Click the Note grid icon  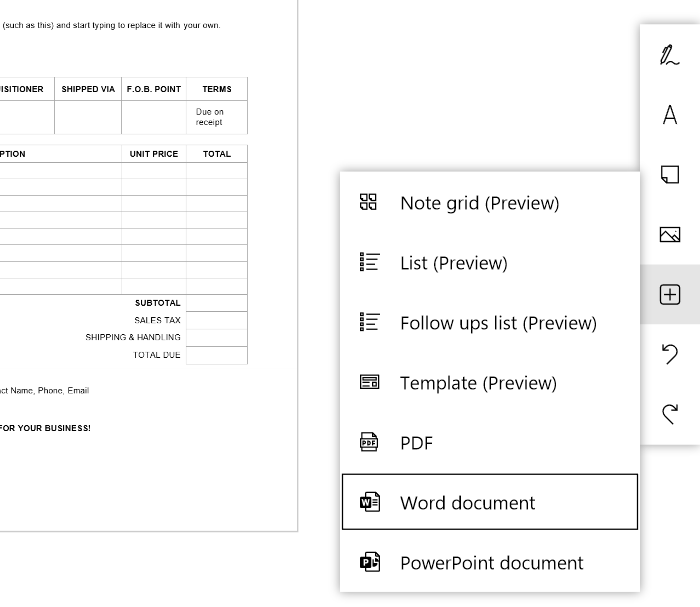[x=368, y=202]
